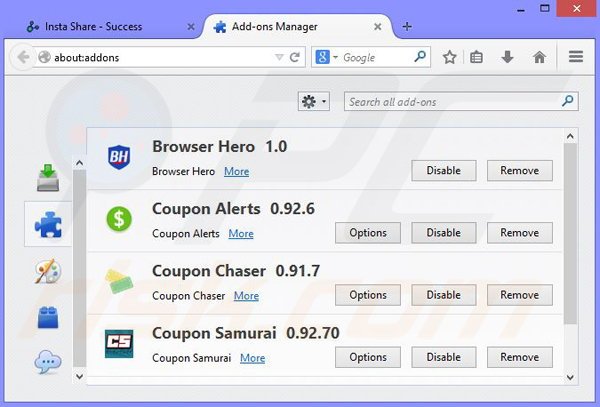Disable the Browser Hero extension
The height and width of the screenshot is (407, 600).
(x=444, y=171)
